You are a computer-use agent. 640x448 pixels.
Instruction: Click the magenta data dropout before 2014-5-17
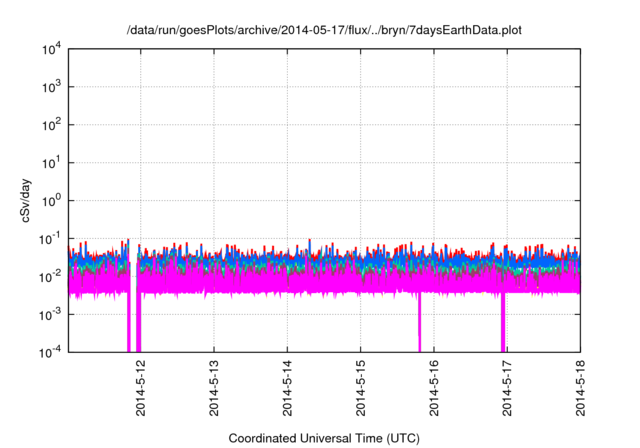tap(503, 322)
